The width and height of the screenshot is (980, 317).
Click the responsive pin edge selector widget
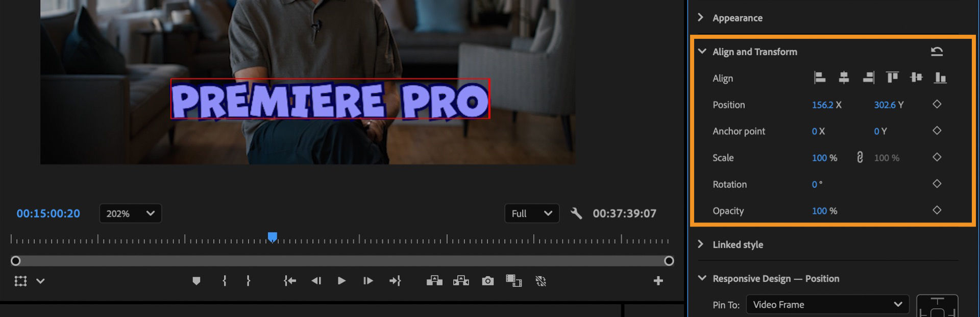937,306
